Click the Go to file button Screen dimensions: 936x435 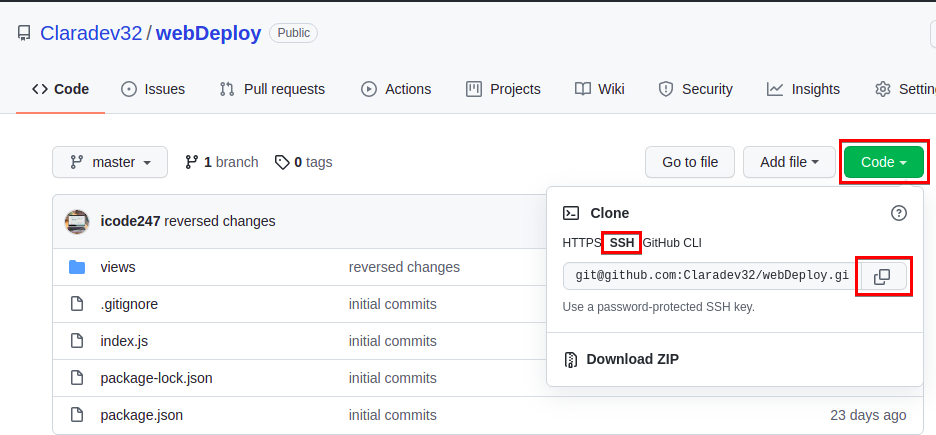[x=690, y=162]
